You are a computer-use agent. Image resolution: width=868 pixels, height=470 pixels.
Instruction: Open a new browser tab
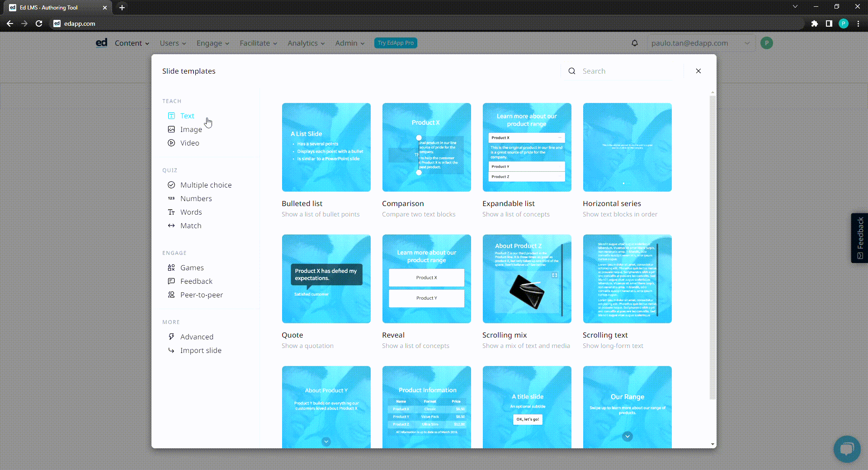[122, 8]
